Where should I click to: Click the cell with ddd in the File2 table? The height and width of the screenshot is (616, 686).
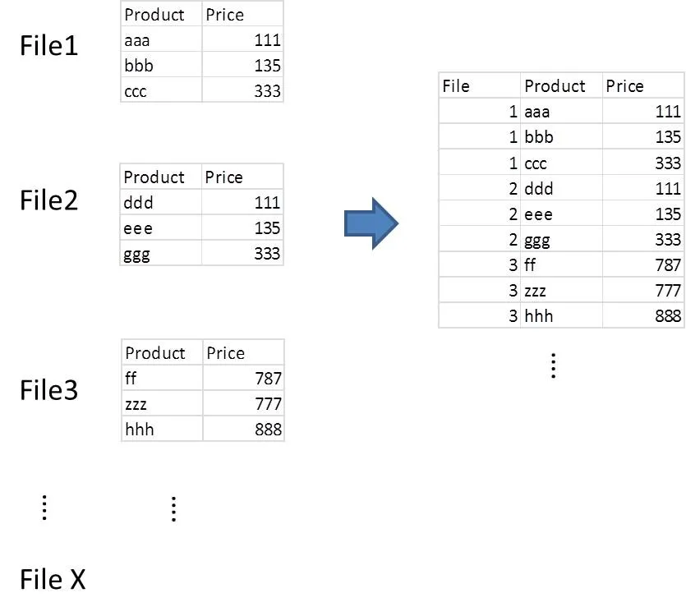pyautogui.click(x=160, y=202)
